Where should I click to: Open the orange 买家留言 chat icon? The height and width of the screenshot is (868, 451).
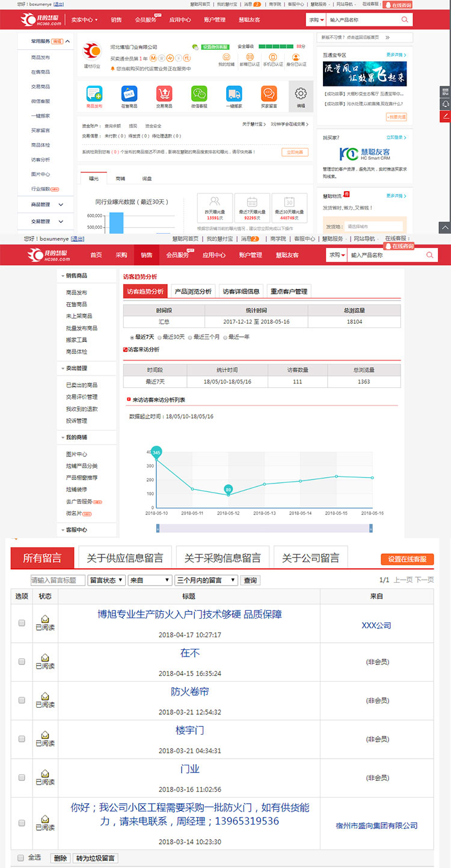(x=269, y=94)
